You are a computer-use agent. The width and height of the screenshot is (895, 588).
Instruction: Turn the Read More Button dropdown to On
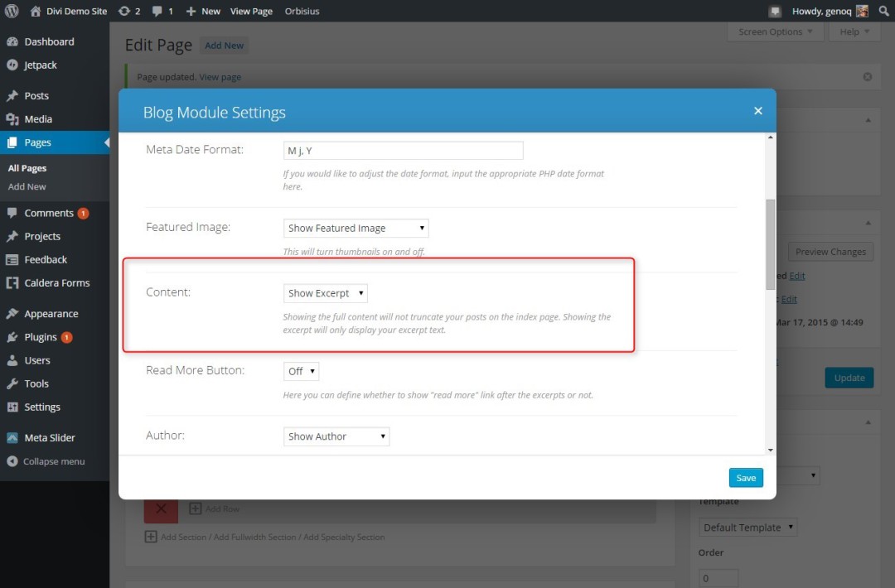[300, 370]
